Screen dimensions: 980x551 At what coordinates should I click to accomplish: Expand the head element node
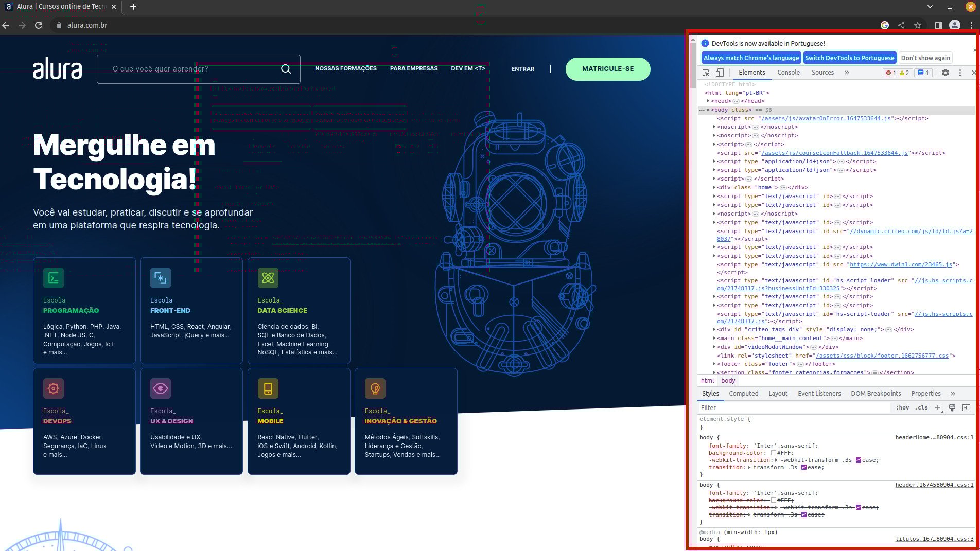pos(708,101)
